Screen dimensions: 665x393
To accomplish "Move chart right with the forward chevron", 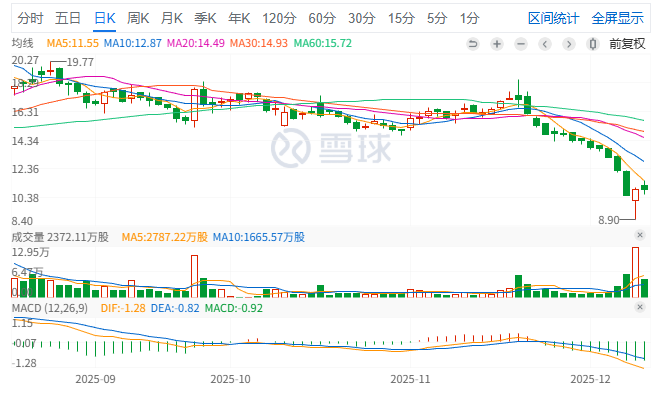I will 569,44.
